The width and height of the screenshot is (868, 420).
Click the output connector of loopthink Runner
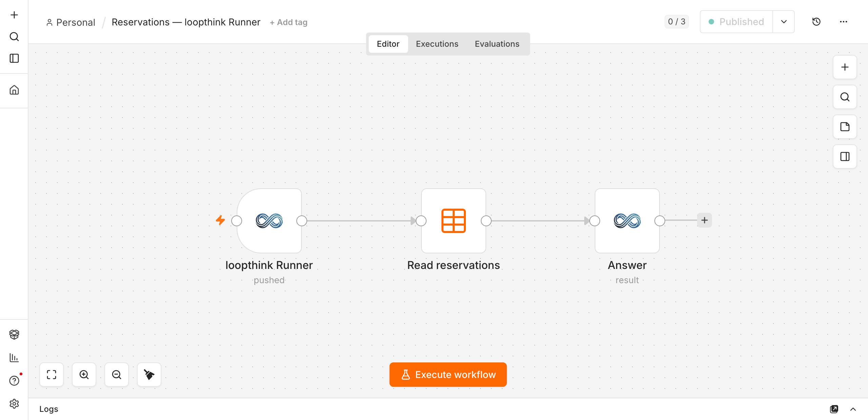coord(302,221)
